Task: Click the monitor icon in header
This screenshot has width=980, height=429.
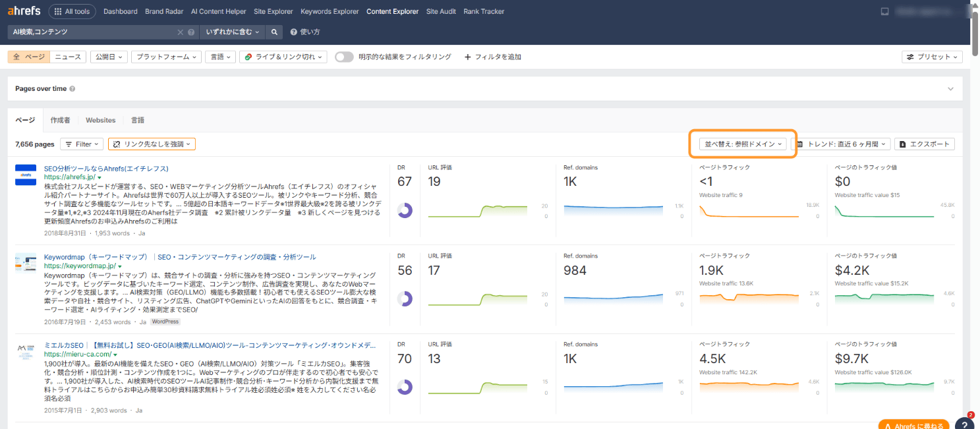Action: [884, 12]
